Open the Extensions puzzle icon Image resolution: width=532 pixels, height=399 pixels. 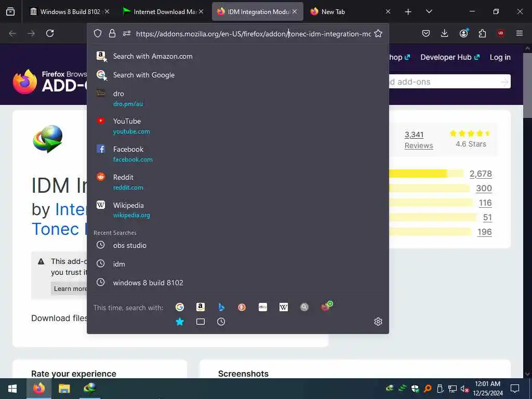point(482,33)
